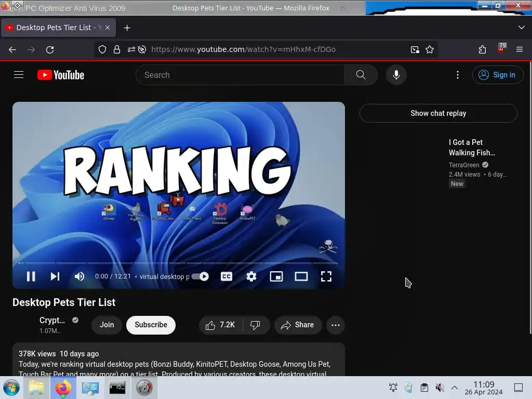
Task: Click the virtual desktop chapter title
Action: coord(164,276)
